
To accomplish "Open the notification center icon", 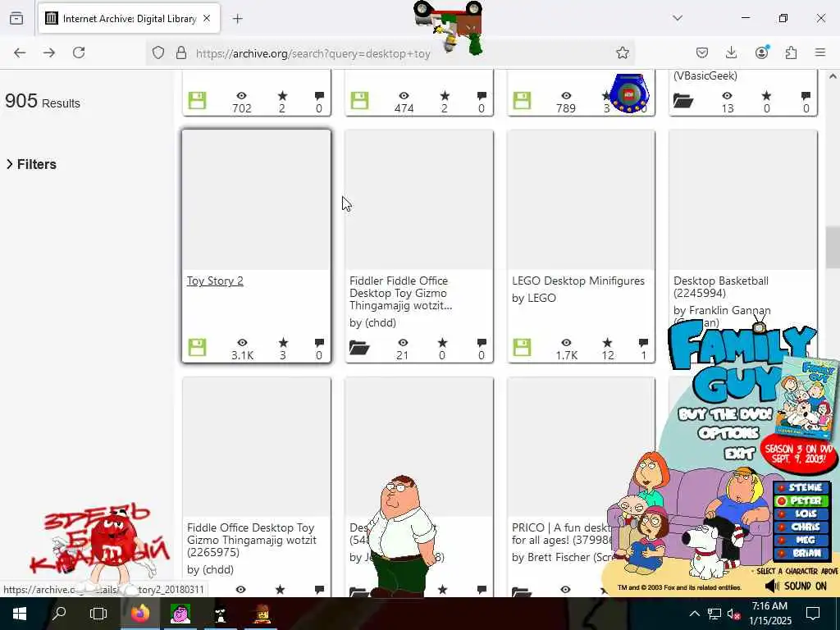I will click(813, 614).
